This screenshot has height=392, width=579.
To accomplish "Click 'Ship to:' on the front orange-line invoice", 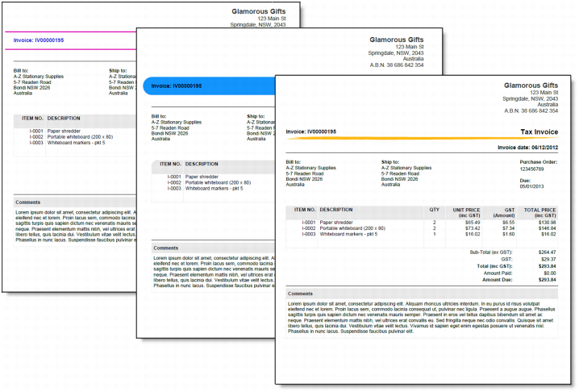I will (x=390, y=162).
